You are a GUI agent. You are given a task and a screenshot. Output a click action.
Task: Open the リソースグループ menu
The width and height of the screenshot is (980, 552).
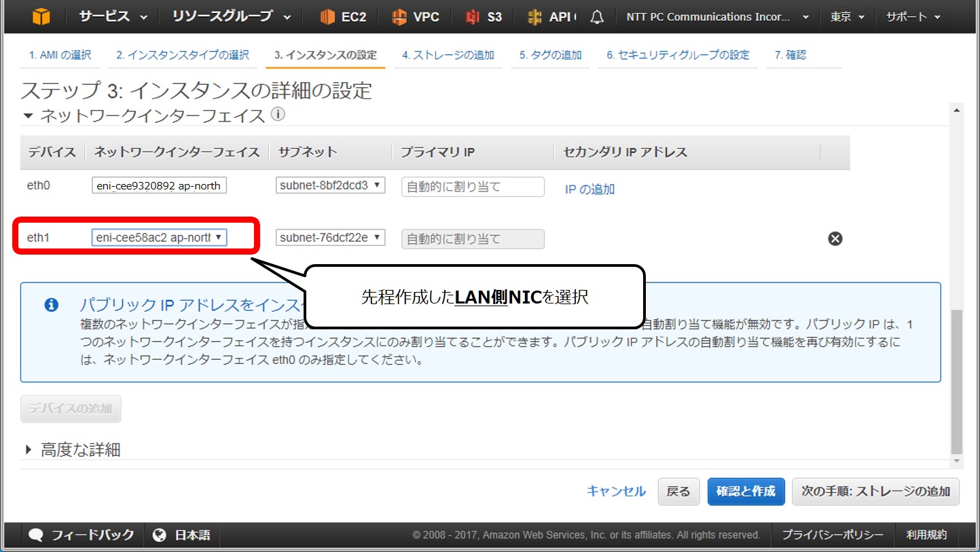(232, 17)
